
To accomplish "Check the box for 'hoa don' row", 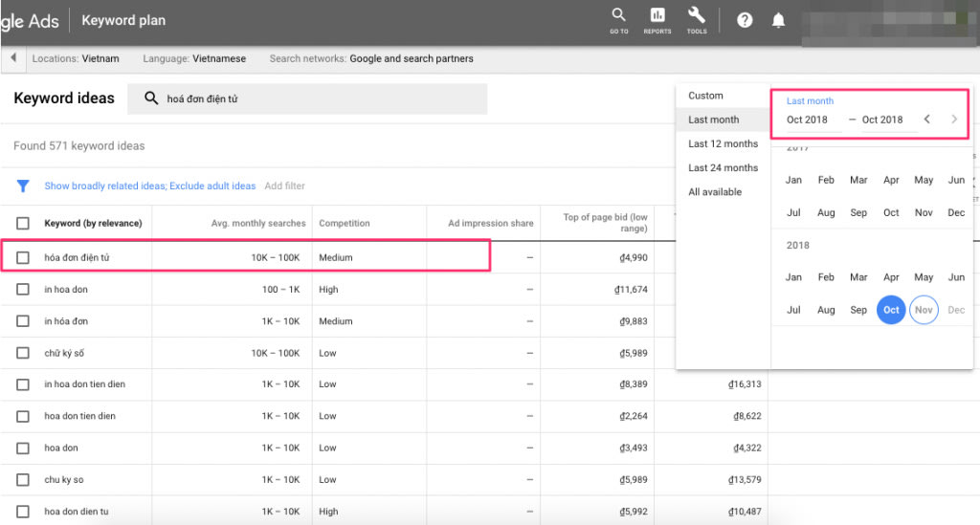I will point(23,448).
